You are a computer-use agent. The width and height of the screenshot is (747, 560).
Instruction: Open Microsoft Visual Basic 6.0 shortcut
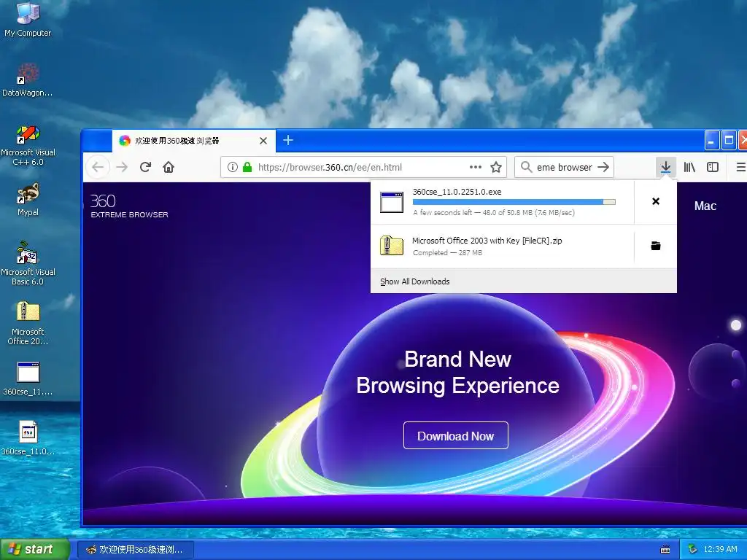(28, 262)
